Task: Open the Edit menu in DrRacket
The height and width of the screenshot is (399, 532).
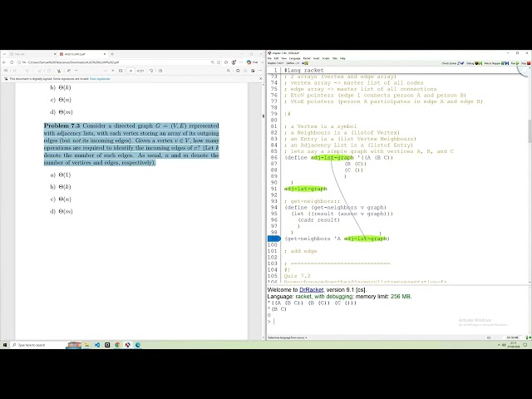Action: [276, 58]
